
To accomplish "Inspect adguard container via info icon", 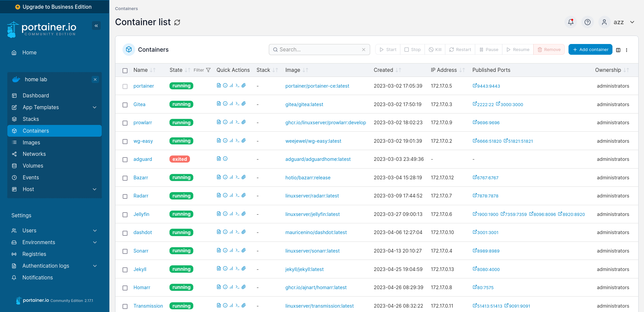I will 225,159.
